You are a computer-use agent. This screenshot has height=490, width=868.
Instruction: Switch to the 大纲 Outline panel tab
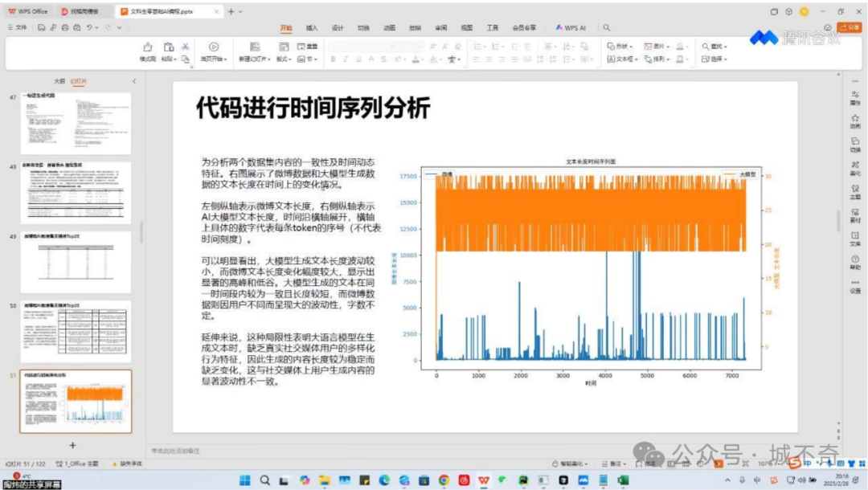click(x=59, y=81)
